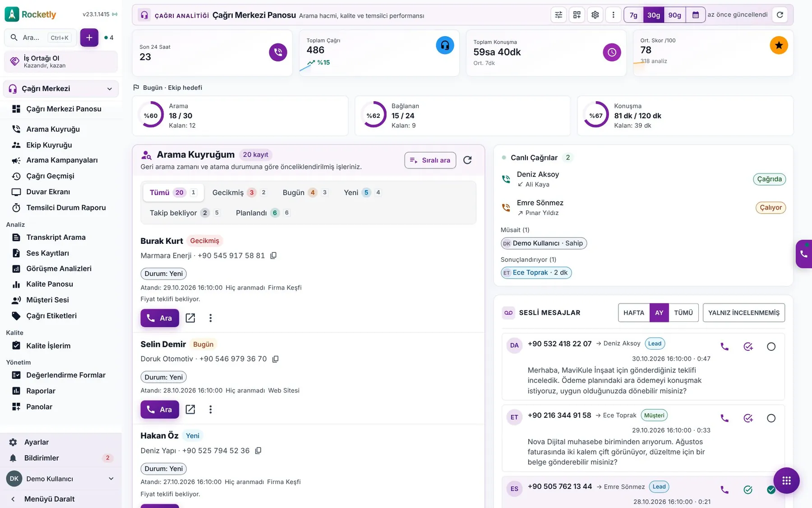Open Burak Kurt record in new window

(x=190, y=318)
